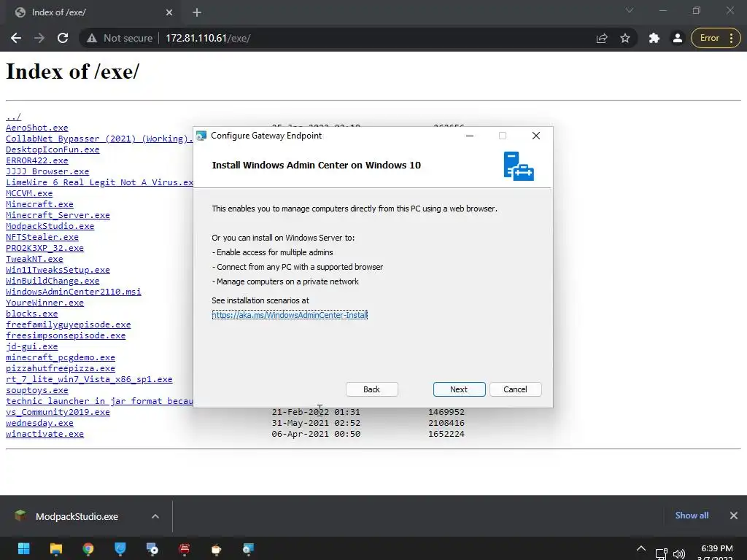Click YoureWinner.exe link

(44, 303)
